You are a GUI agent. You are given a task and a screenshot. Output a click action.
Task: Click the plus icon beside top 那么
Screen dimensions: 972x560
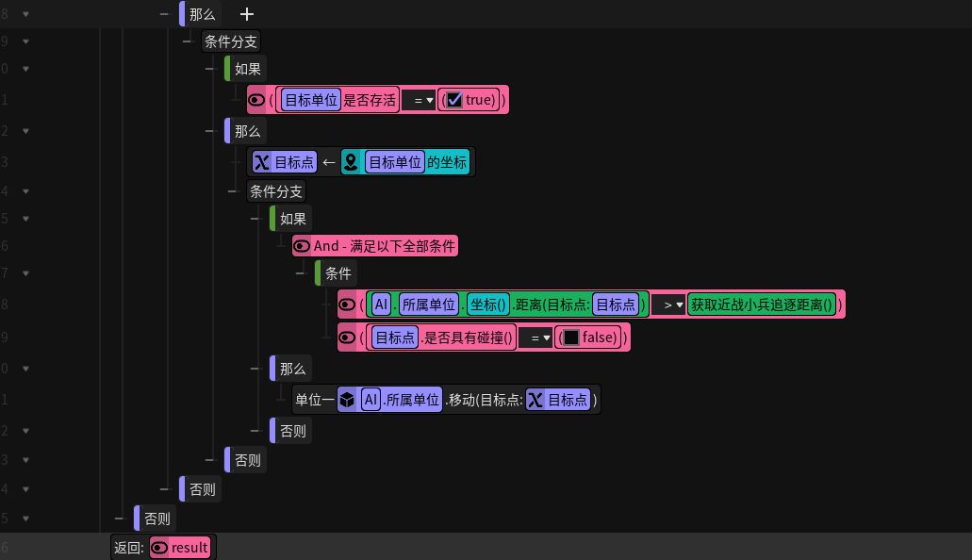[247, 14]
